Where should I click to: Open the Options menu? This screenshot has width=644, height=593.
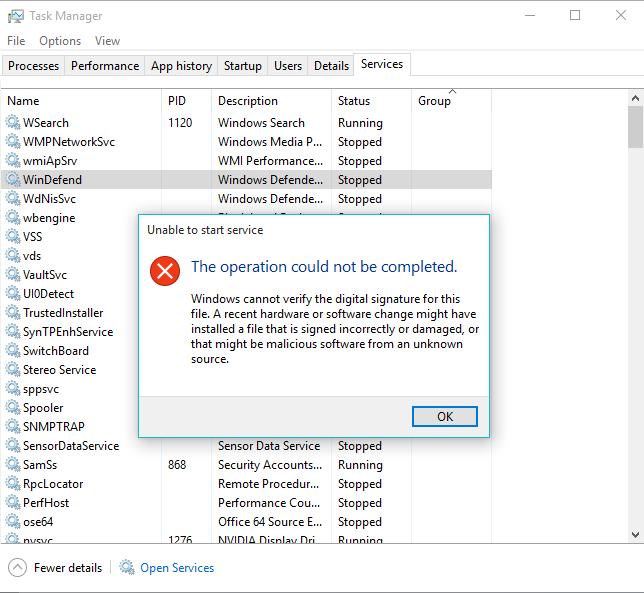[x=60, y=41]
